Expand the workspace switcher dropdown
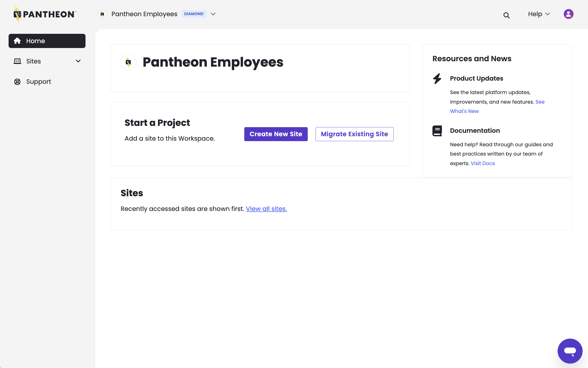Image resolution: width=588 pixels, height=368 pixels. coord(213,14)
